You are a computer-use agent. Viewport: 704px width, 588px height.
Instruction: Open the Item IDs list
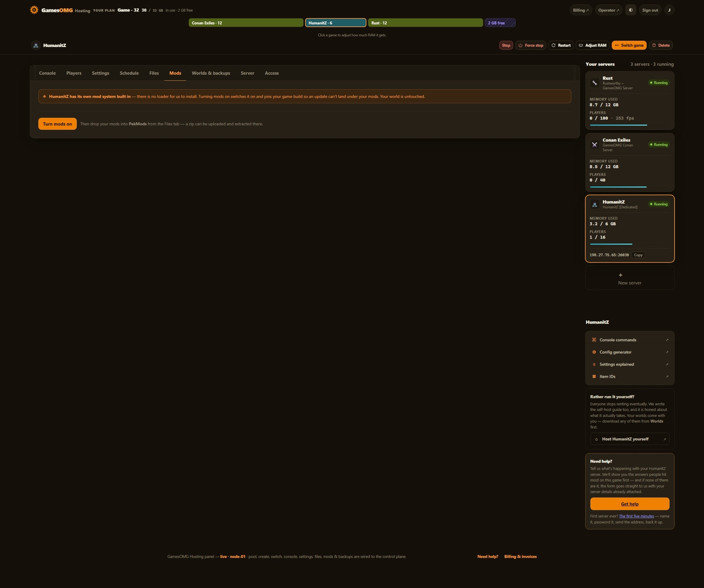pos(630,376)
